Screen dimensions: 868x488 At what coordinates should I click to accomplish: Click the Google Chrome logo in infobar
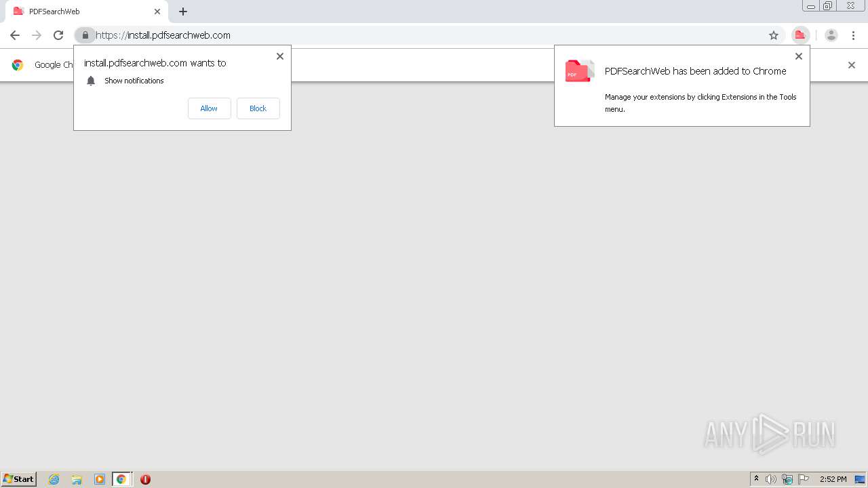[18, 65]
